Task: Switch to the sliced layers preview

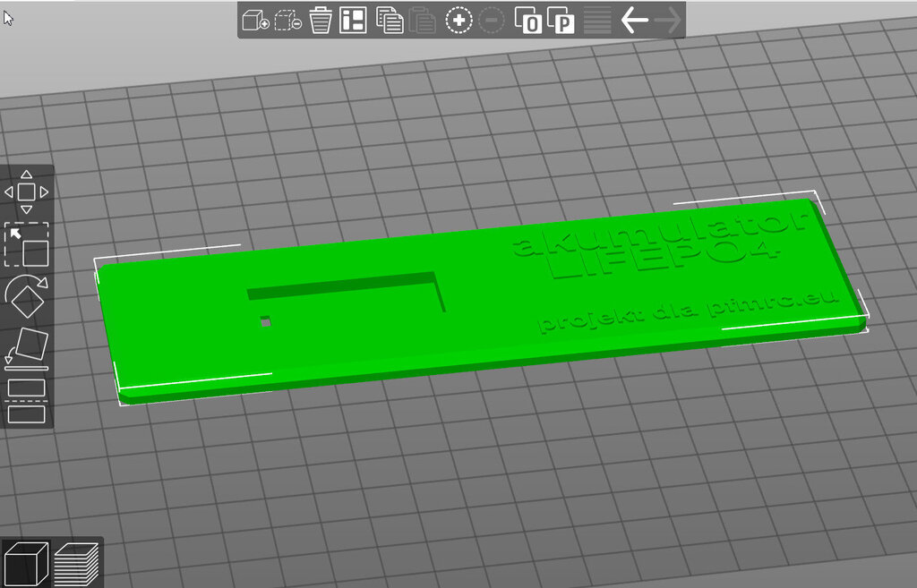Action: [x=77, y=565]
